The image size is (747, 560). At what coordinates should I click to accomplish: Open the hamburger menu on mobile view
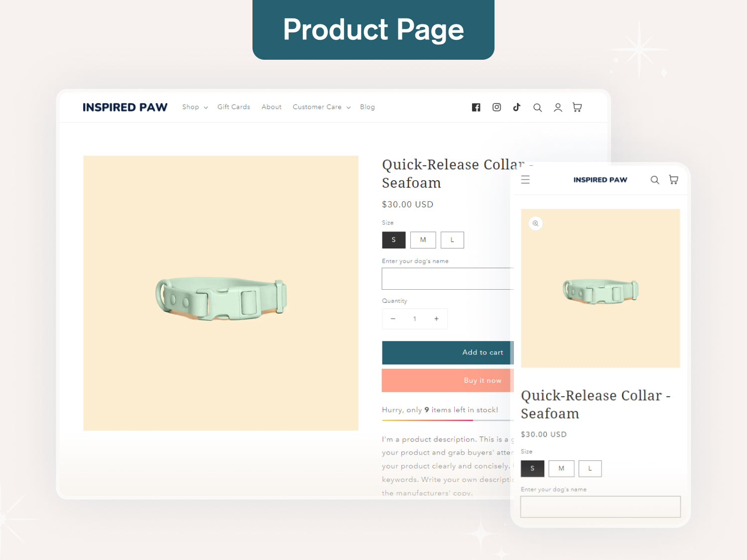525,180
